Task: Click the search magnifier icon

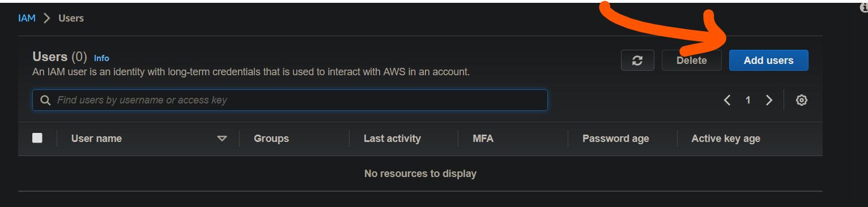Action: click(x=46, y=100)
